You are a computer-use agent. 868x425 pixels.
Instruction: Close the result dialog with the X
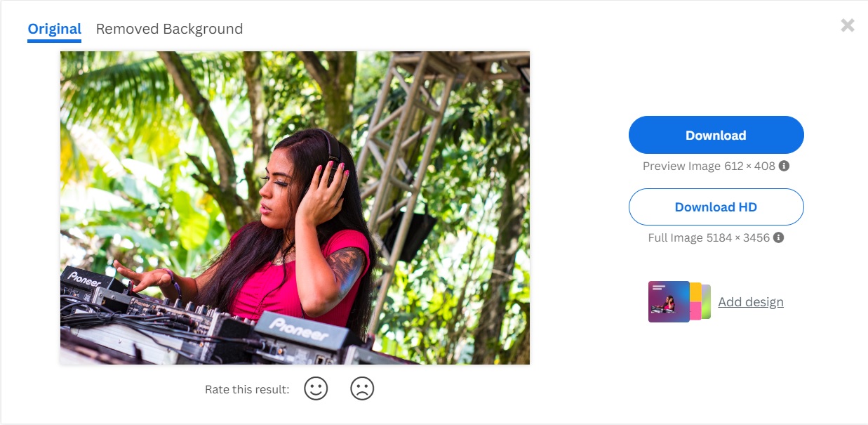tap(848, 26)
